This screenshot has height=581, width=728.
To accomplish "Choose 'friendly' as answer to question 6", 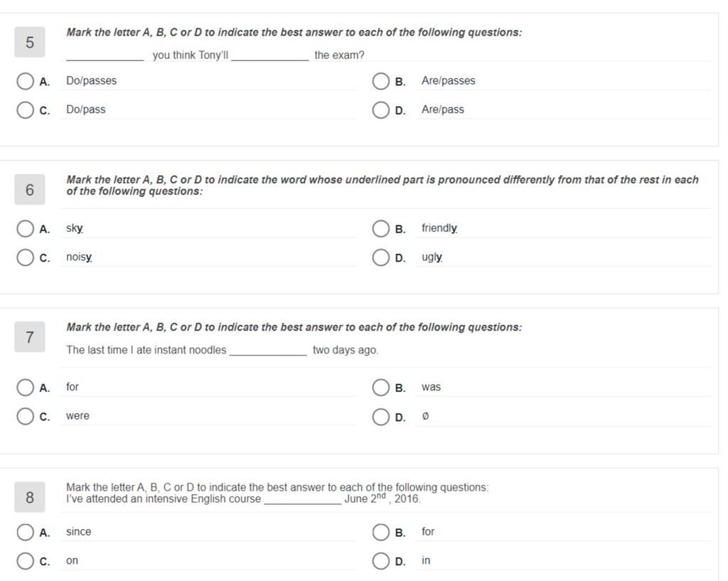I will pyautogui.click(x=381, y=228).
